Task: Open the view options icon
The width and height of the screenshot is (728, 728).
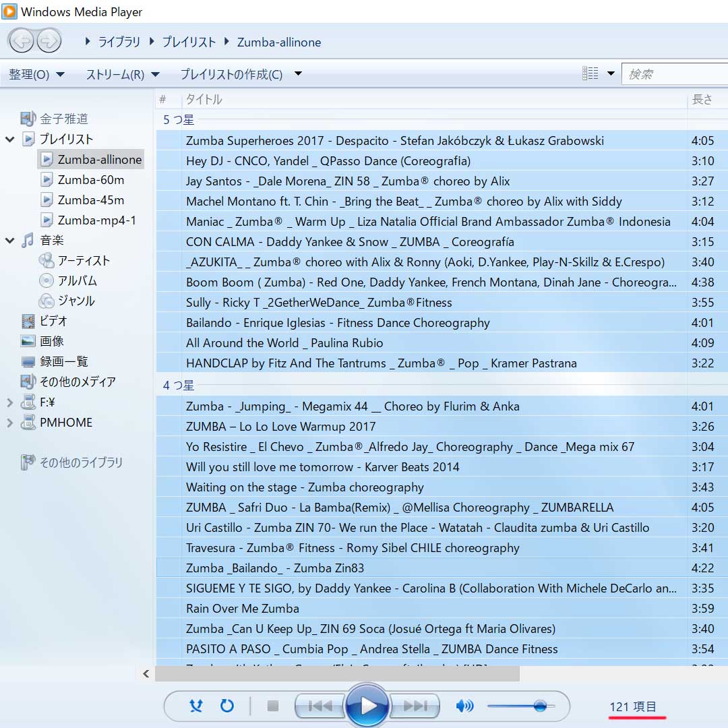Action: 590,73
